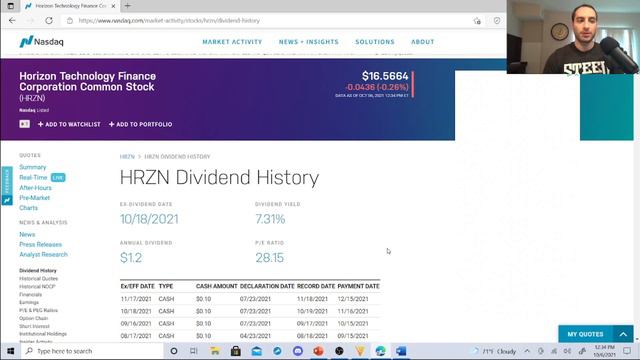Click the weather Cloudy widget in taskbar
640x360 pixels.
tap(495, 351)
